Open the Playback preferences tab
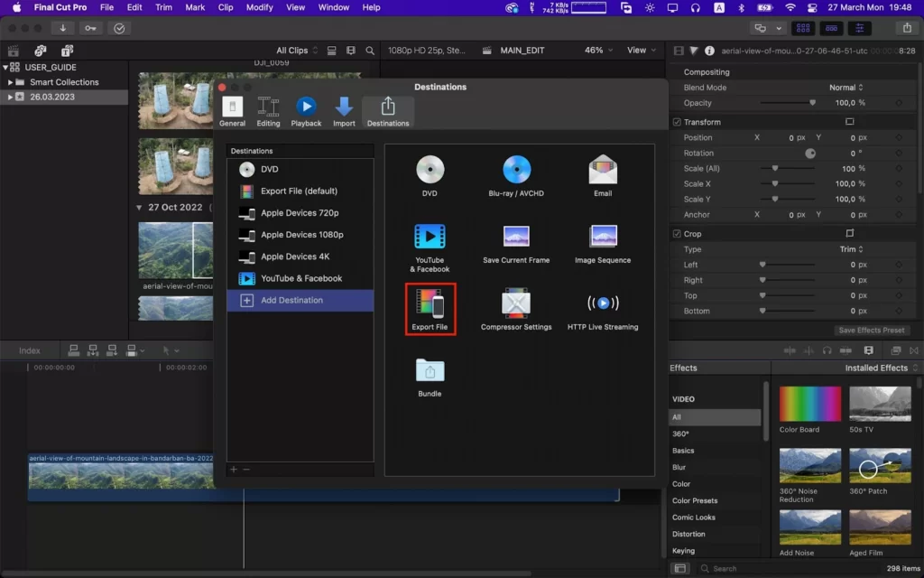924x578 pixels. [x=306, y=111]
